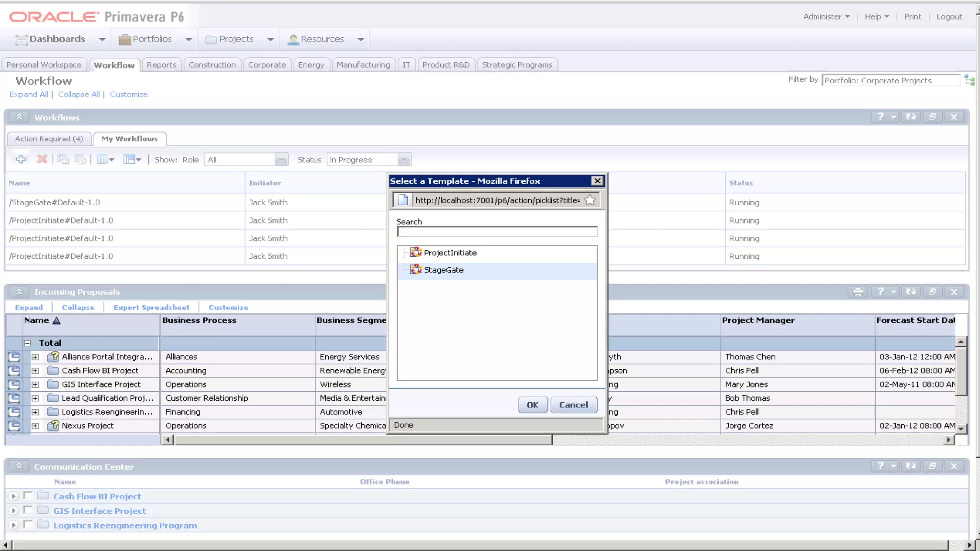980x551 pixels.
Task: Click the open-project icon beside Alliance Portal Integration row
Action: coord(14,356)
